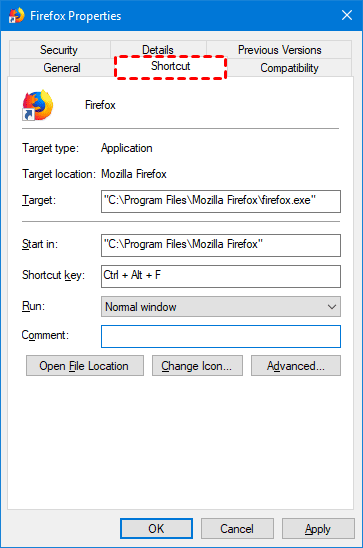Screen dimensions: 363x548
Task: Switch to the Compatibility tab
Action: point(289,67)
